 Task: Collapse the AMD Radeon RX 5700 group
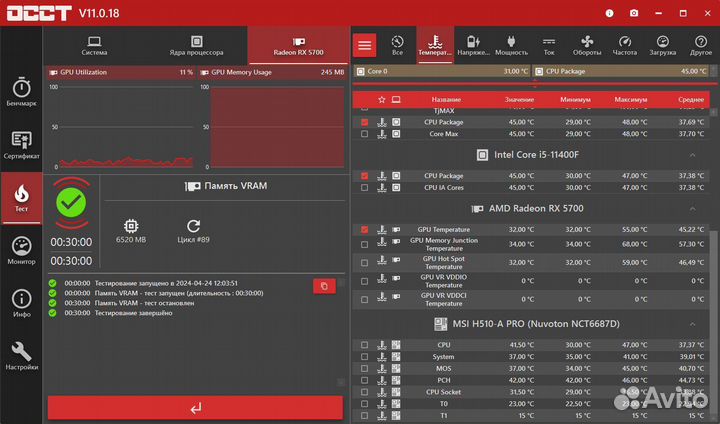692,209
